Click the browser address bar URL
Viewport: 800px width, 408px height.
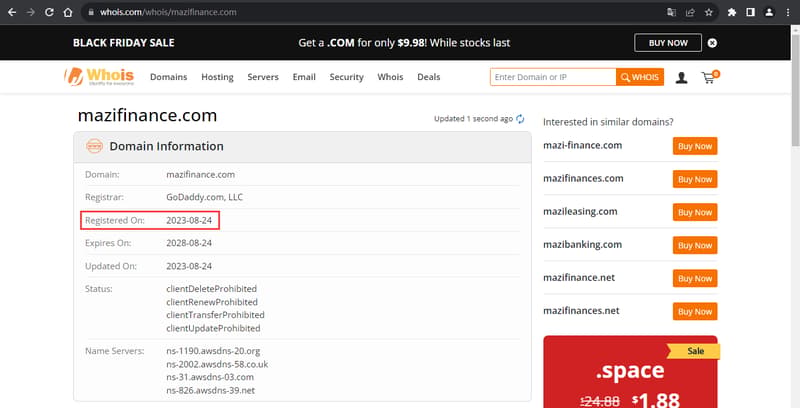pyautogui.click(x=168, y=12)
